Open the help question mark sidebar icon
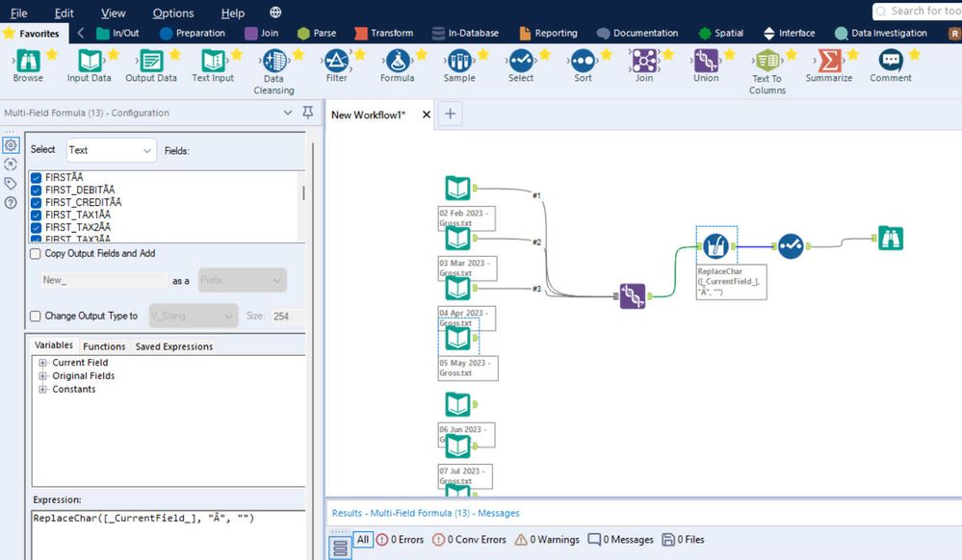962x560 pixels. pos(11,202)
